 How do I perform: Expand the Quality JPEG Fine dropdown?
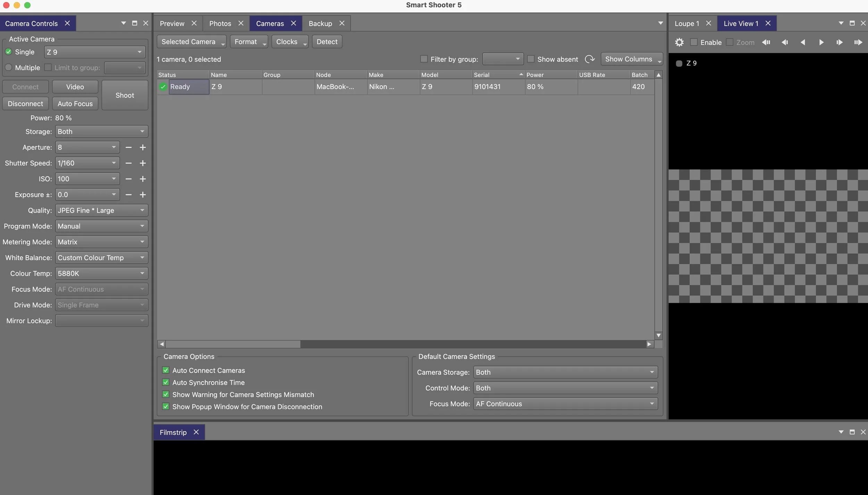(101, 211)
